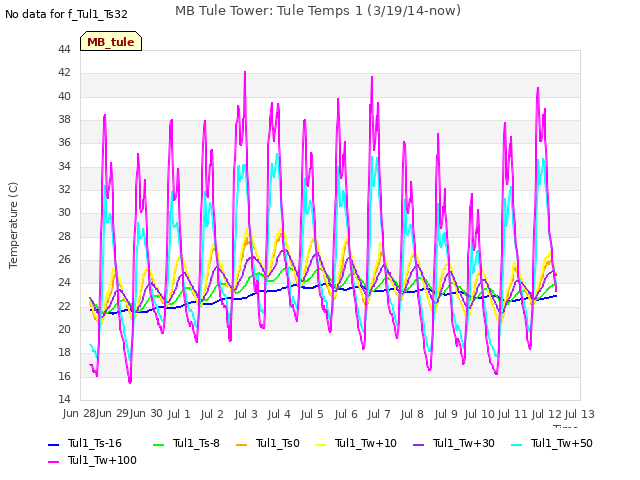This screenshot has height=480, width=640.
Task: Select the Tul1_Ts-8 legend entry
Action: [186, 443]
